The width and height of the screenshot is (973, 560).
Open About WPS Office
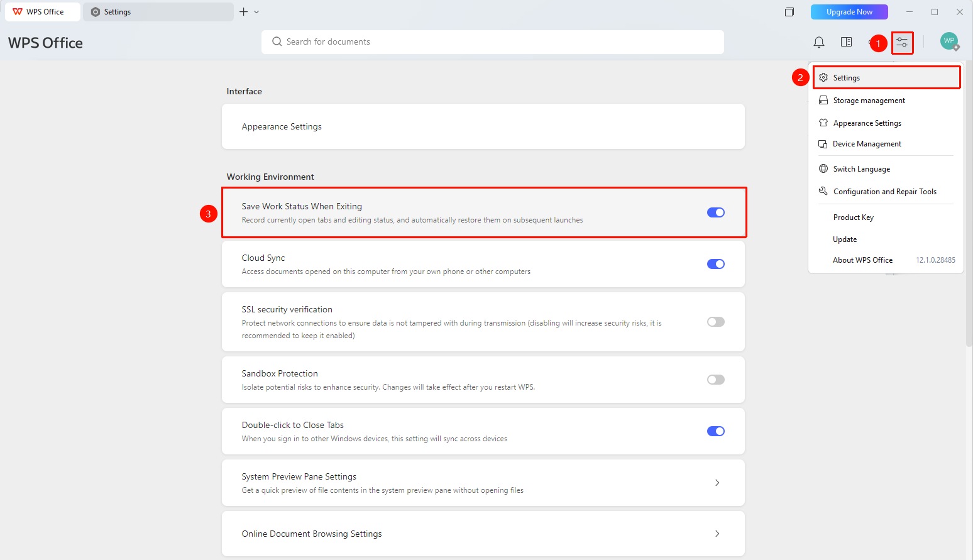tap(887, 260)
